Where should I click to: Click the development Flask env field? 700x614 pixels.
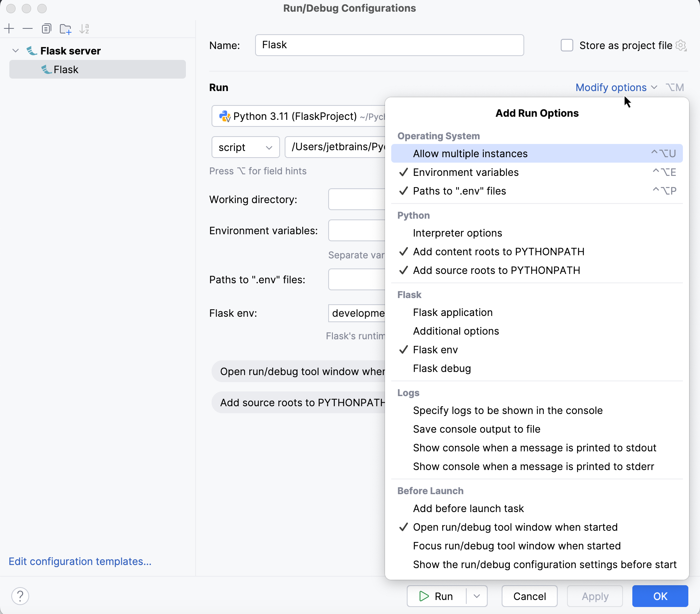click(x=358, y=313)
